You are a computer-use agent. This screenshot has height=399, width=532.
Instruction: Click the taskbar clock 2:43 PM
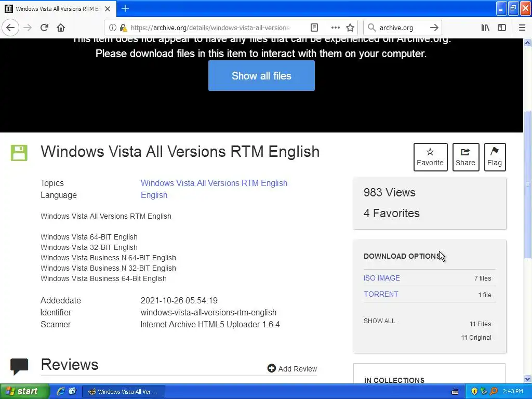(x=513, y=392)
